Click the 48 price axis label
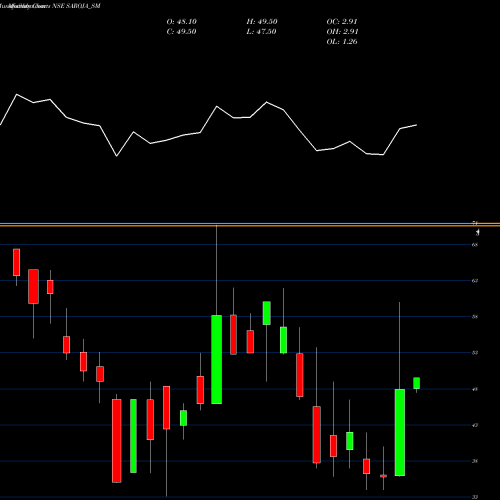 tap(475, 389)
